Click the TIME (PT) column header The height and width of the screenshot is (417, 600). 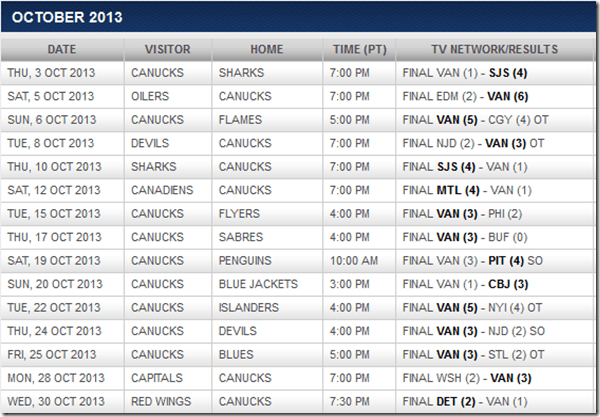tap(360, 49)
